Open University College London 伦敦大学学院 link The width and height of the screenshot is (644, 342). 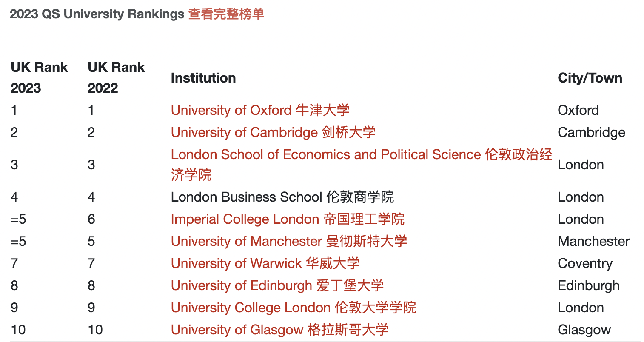[293, 308]
